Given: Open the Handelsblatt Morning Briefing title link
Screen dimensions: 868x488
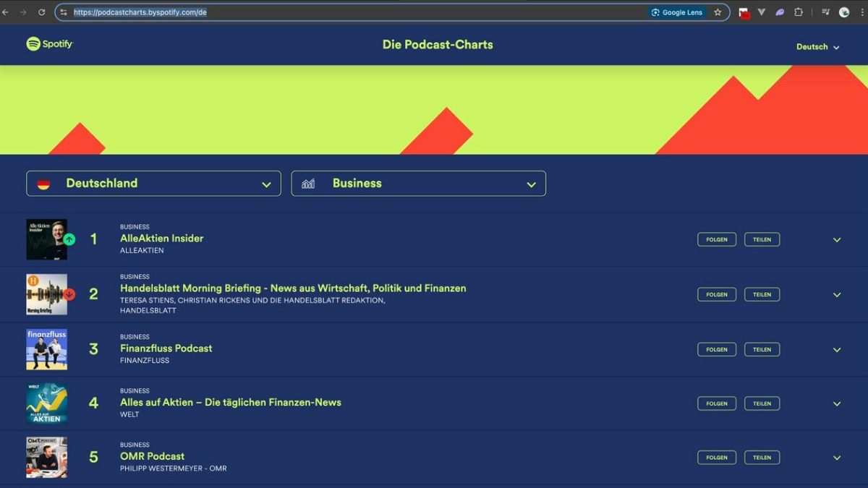Looking at the screenshot, I should (x=293, y=288).
